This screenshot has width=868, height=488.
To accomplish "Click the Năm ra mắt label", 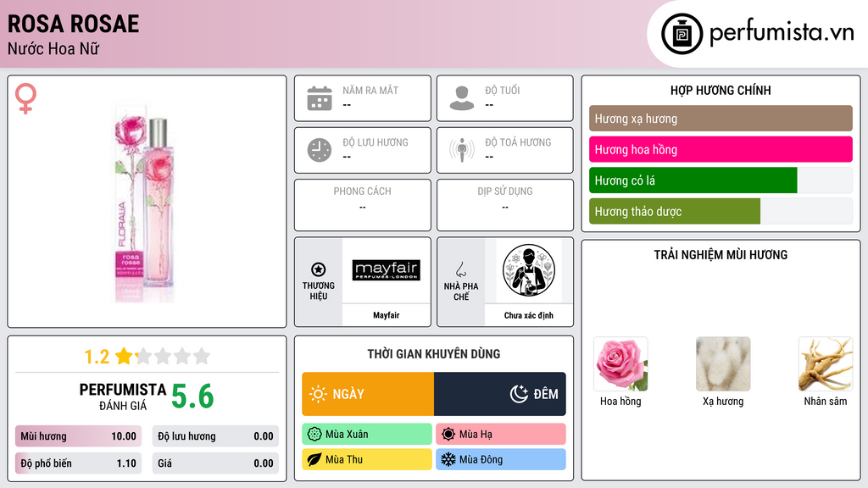I will point(370,90).
